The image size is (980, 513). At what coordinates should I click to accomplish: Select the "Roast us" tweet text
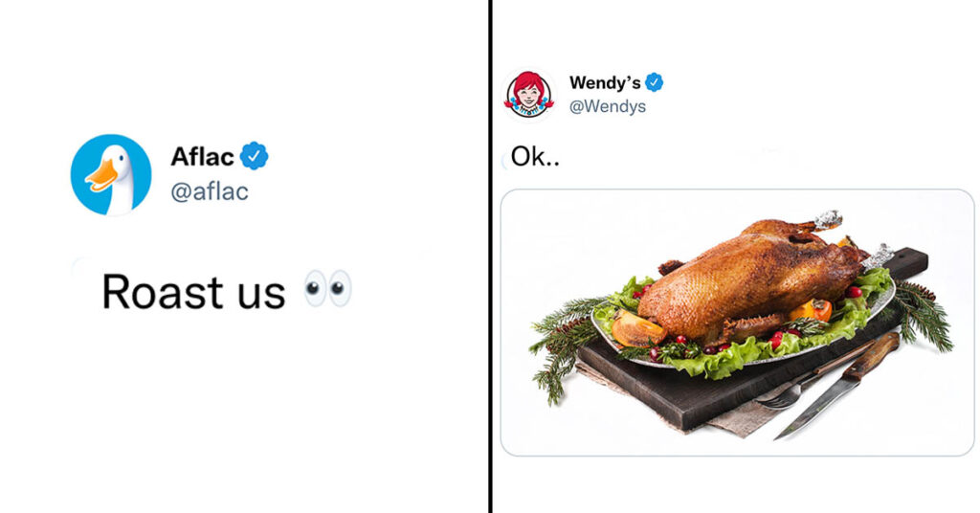[193, 291]
